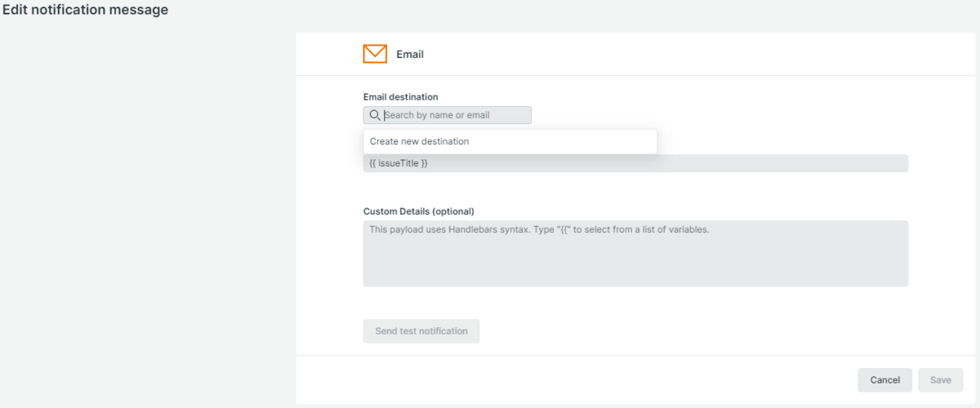Screen dimensions: 980x408
Task: Click footer area left of Cancel button
Action: (x=572, y=380)
